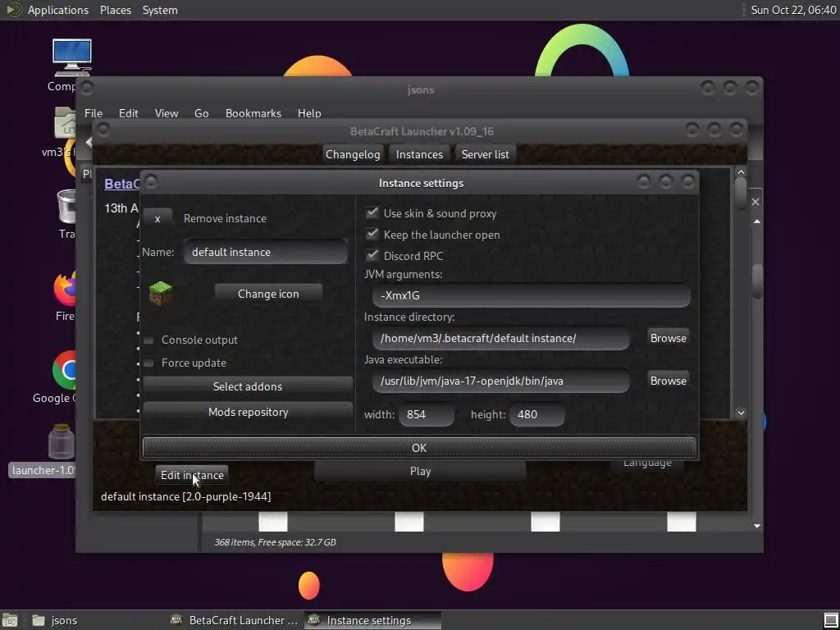840x630 pixels.
Task: Open the Help menu in jsons window
Action: 309,113
